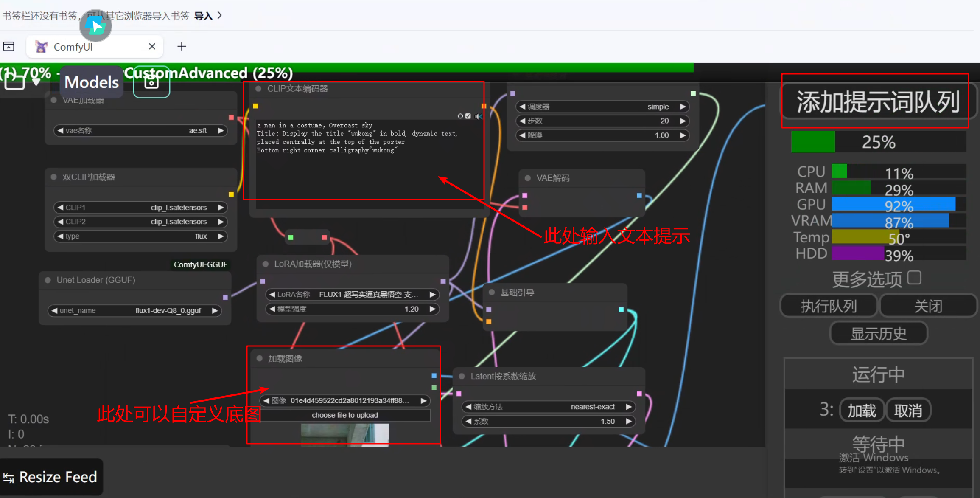Click the pink output slot on Latent按系数缩放
Viewport: 980px width, 498px height.
[639, 394]
